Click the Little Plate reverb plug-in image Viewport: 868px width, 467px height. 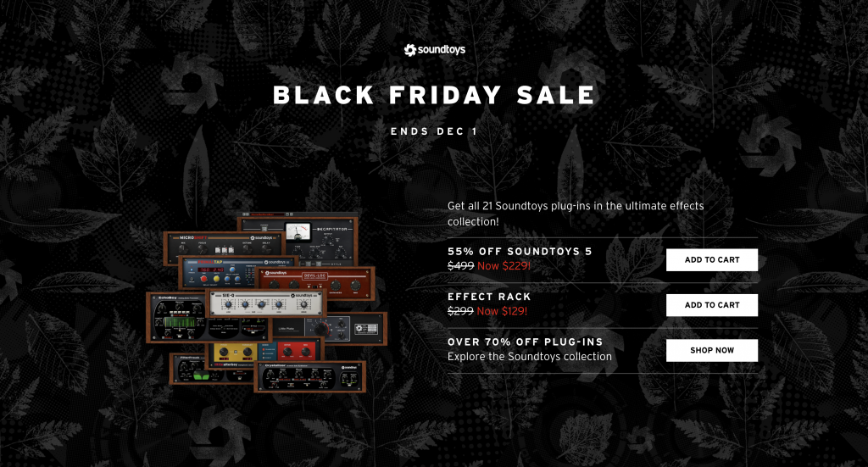click(x=343, y=329)
